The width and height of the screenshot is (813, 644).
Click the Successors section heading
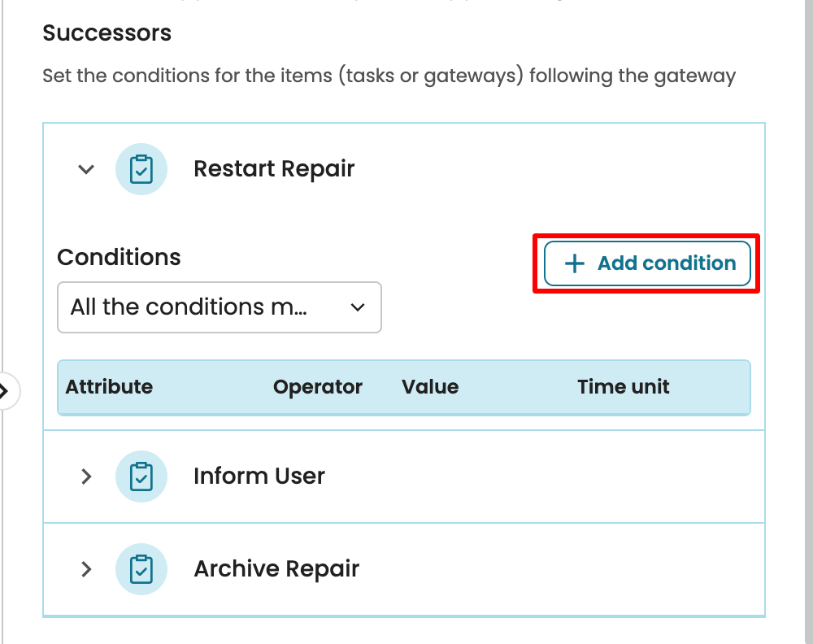[x=107, y=33]
